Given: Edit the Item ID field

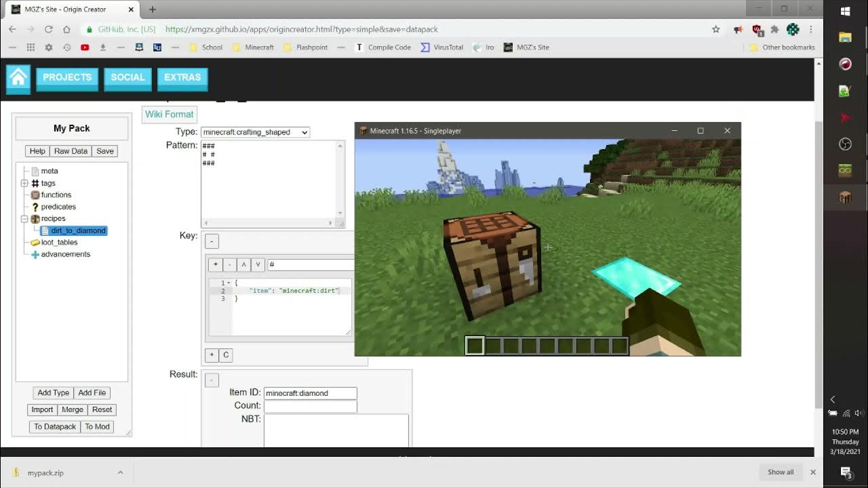Looking at the screenshot, I should tap(310, 393).
